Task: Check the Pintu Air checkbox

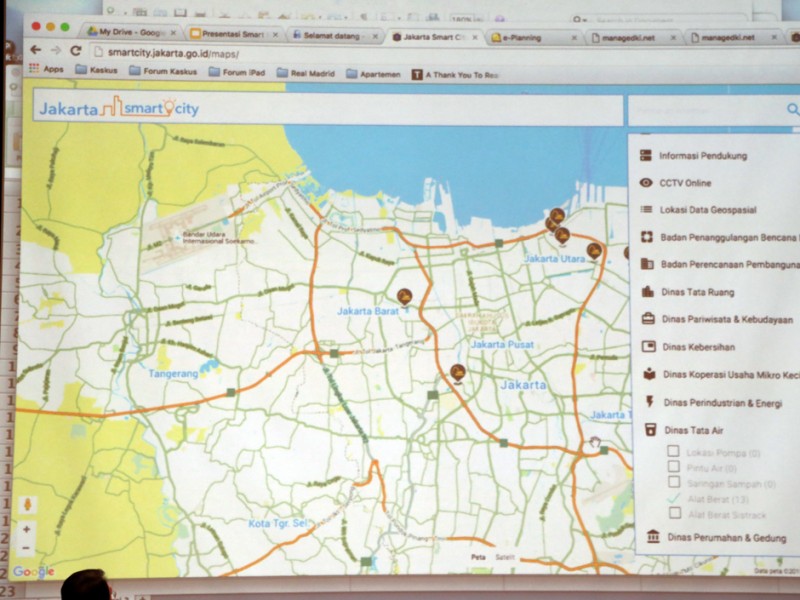Action: (675, 467)
